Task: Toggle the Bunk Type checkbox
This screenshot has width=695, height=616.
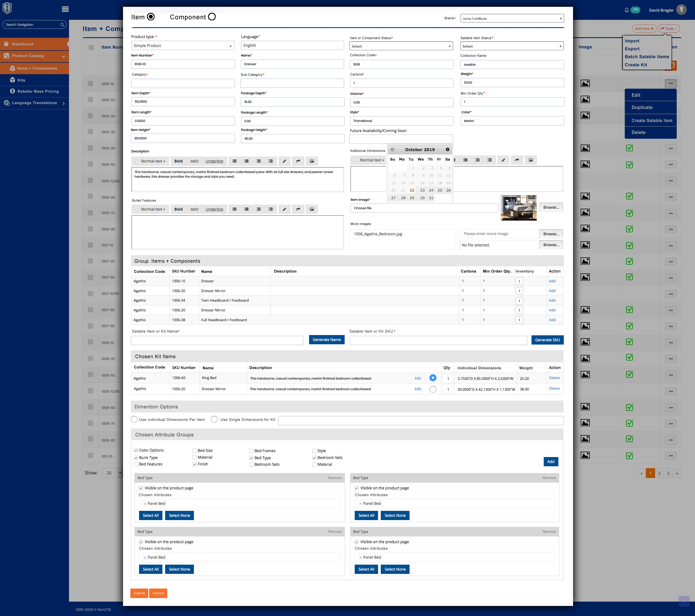Action: click(136, 458)
